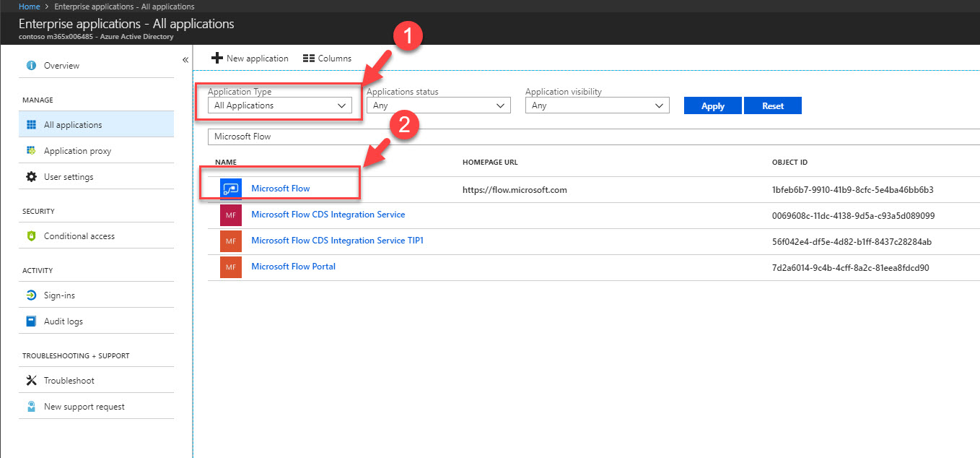
Task: Open New support request menu item
Action: [x=96, y=407]
